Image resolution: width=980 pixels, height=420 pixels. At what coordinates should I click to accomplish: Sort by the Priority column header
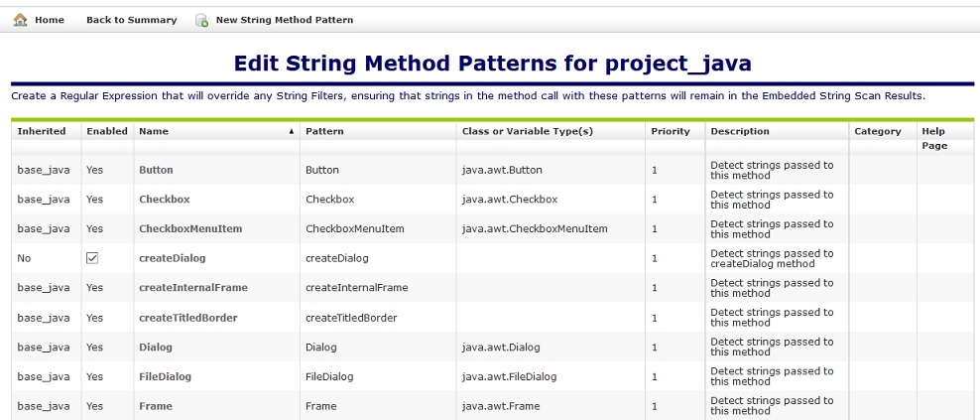pyautogui.click(x=670, y=131)
